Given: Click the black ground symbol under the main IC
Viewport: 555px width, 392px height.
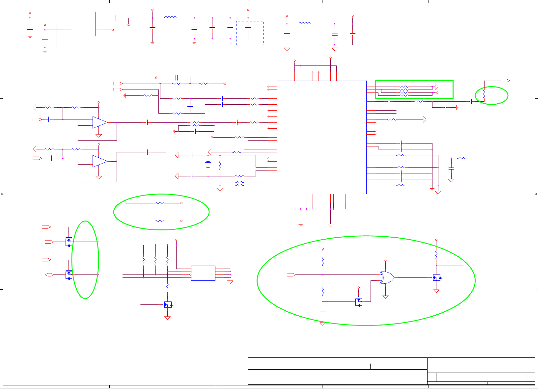Looking at the screenshot, I should click(x=301, y=225).
